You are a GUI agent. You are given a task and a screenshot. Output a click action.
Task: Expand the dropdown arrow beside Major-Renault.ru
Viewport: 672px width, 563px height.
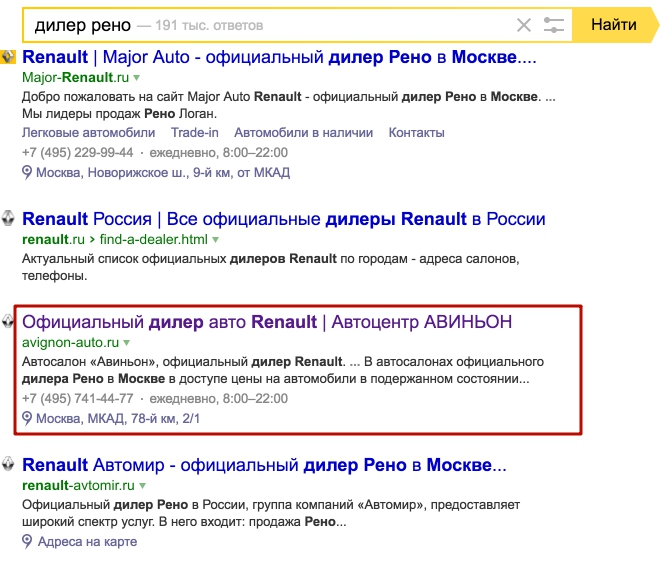click(137, 77)
